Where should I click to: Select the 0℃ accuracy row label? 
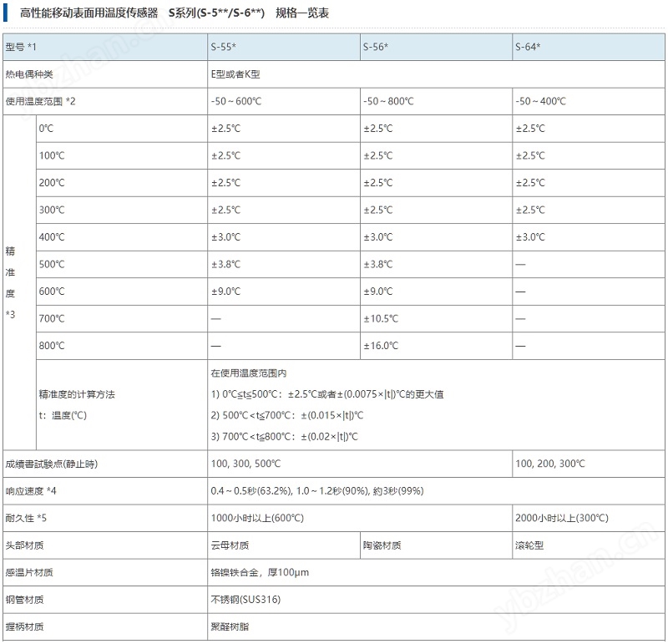click(47, 129)
